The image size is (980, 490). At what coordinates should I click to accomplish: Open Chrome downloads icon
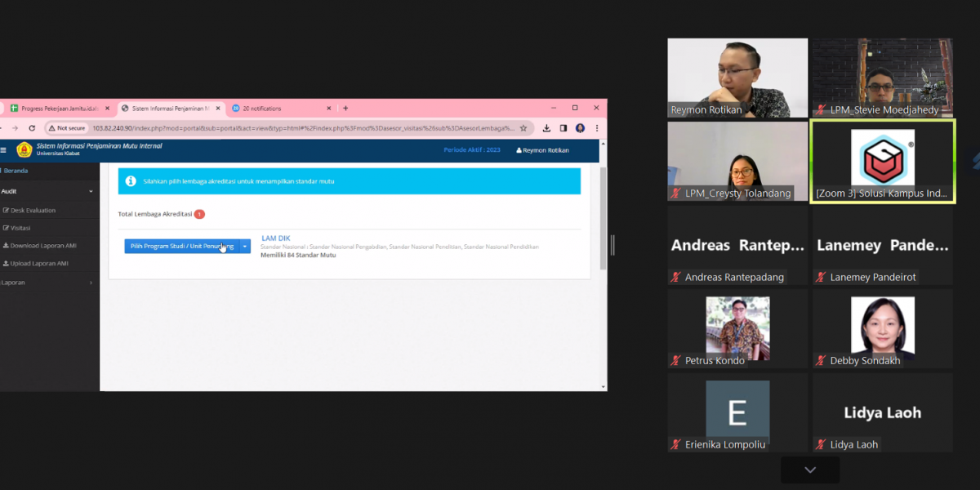click(546, 128)
